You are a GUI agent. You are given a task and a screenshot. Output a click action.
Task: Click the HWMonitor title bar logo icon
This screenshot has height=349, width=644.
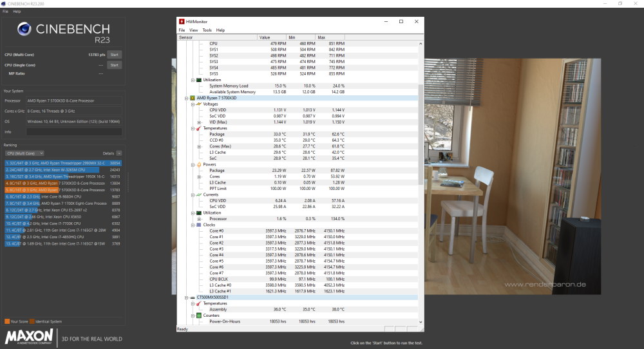point(183,21)
